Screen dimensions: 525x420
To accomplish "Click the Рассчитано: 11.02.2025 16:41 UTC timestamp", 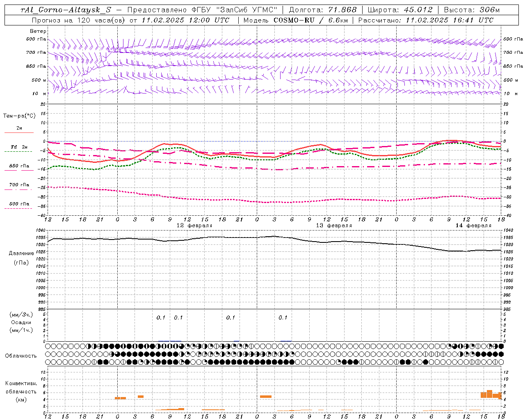I will [x=426, y=20].
